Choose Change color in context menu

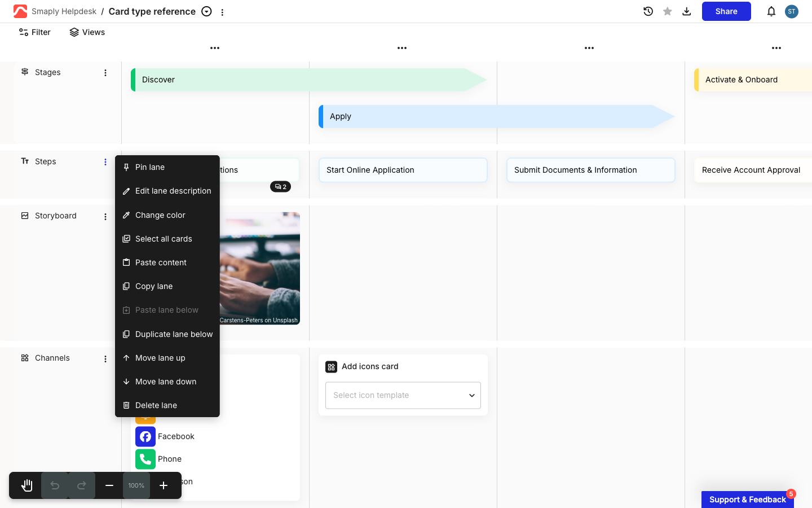(167, 215)
